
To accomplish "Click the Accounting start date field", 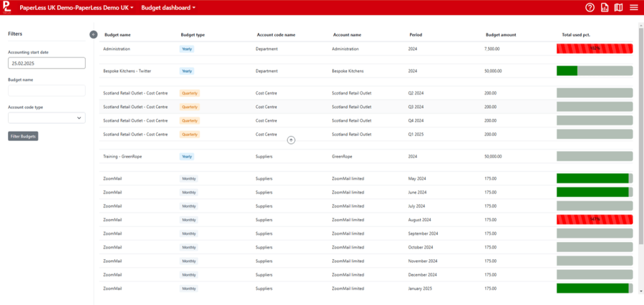I will [47, 63].
